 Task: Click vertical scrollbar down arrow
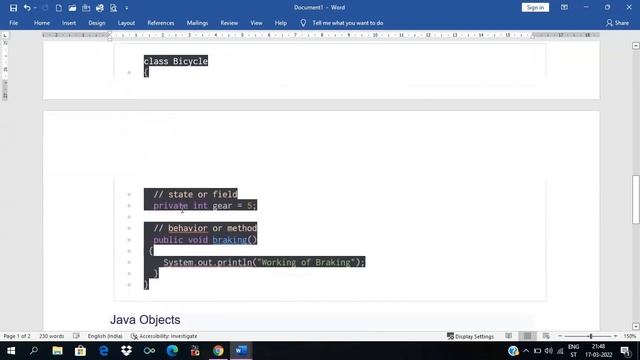636,326
